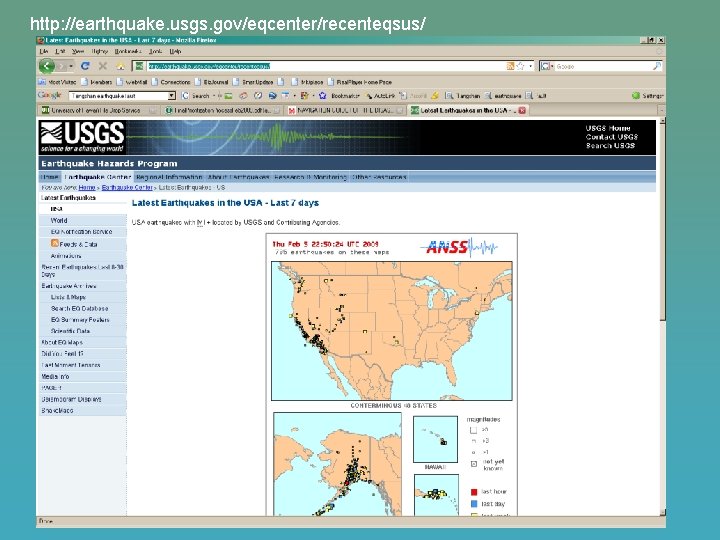
Task: Open Media Info in the sidebar
Action: (x=83, y=377)
